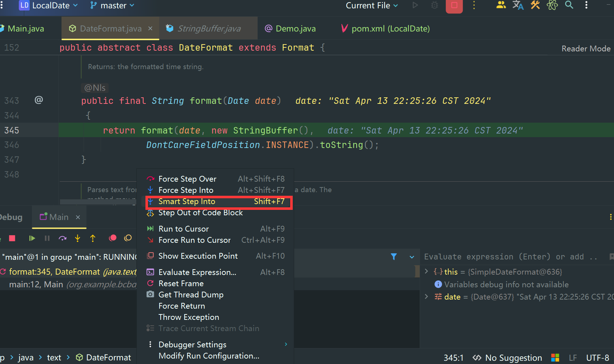
Task: Click 'text' breadcrumb in navigation bar
Action: point(54,357)
